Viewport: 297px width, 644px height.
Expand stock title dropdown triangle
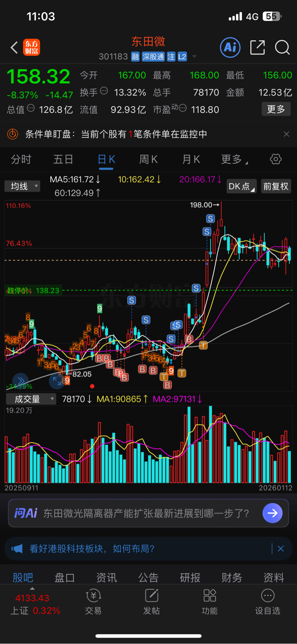(195, 57)
